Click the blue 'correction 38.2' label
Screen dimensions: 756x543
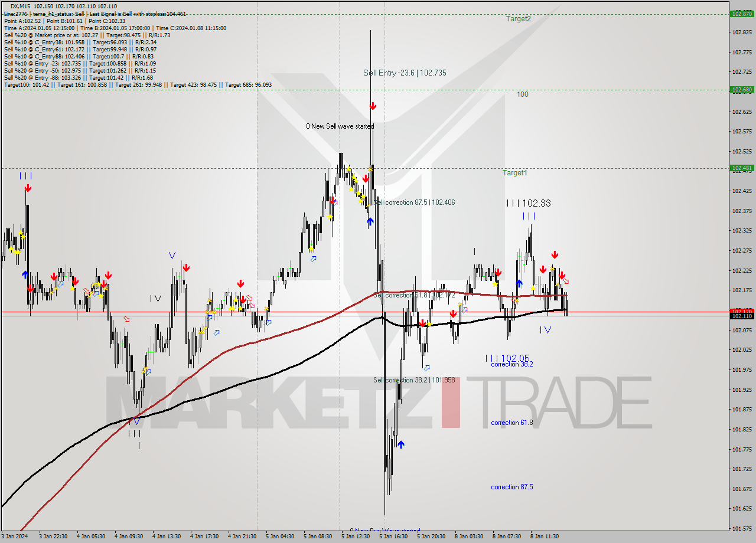(511, 364)
